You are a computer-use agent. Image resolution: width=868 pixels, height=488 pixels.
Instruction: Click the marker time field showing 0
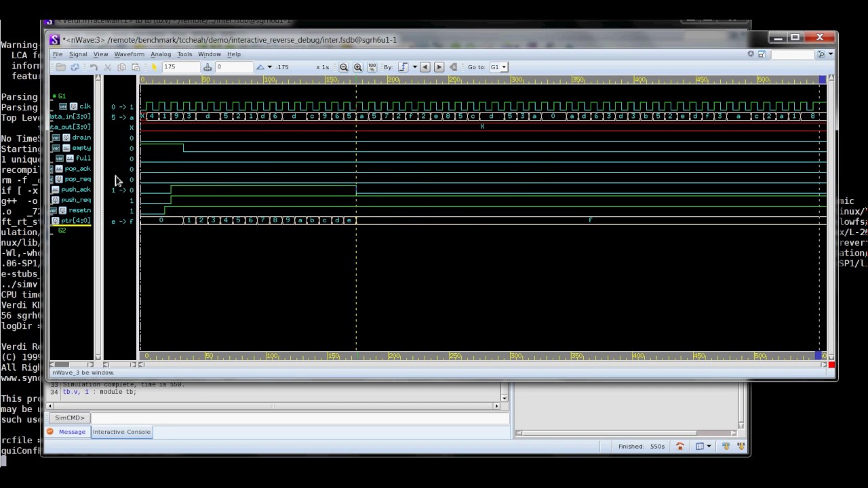[x=233, y=67]
